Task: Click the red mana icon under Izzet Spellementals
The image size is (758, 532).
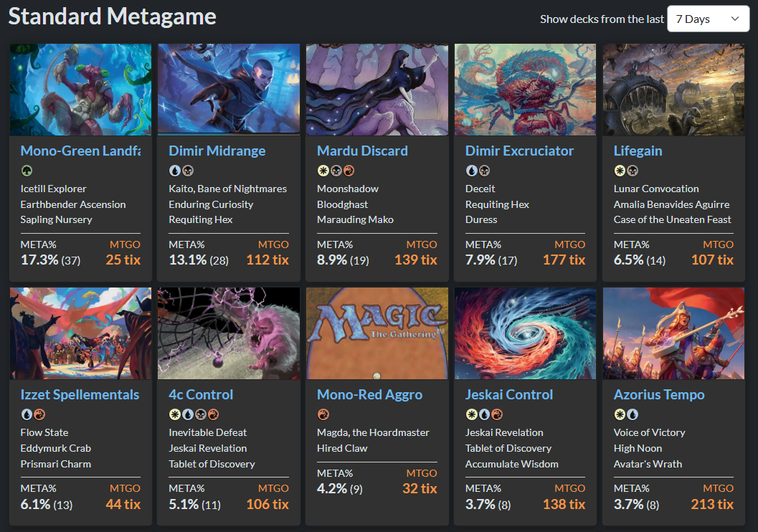Action: click(39, 414)
